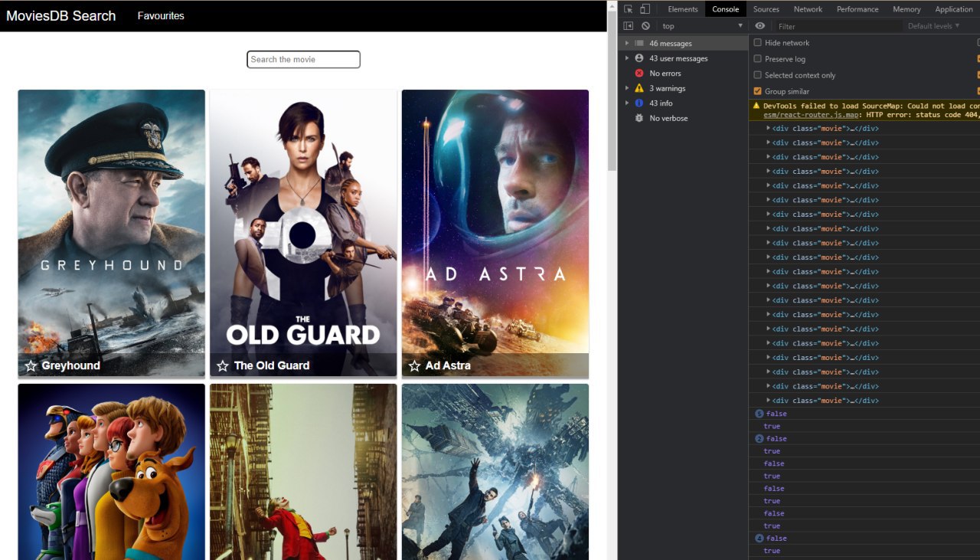The image size is (980, 560).
Task: Open the folding-city sci-fi poster
Action: pyautogui.click(x=495, y=472)
